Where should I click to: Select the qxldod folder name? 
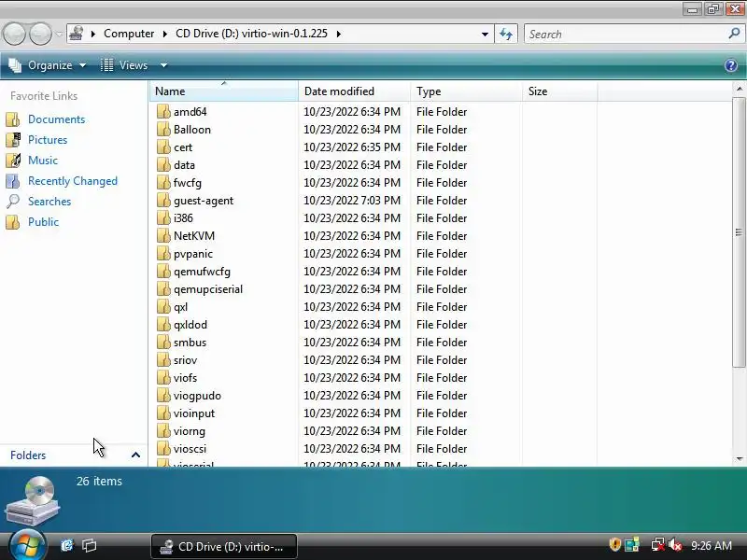click(190, 324)
